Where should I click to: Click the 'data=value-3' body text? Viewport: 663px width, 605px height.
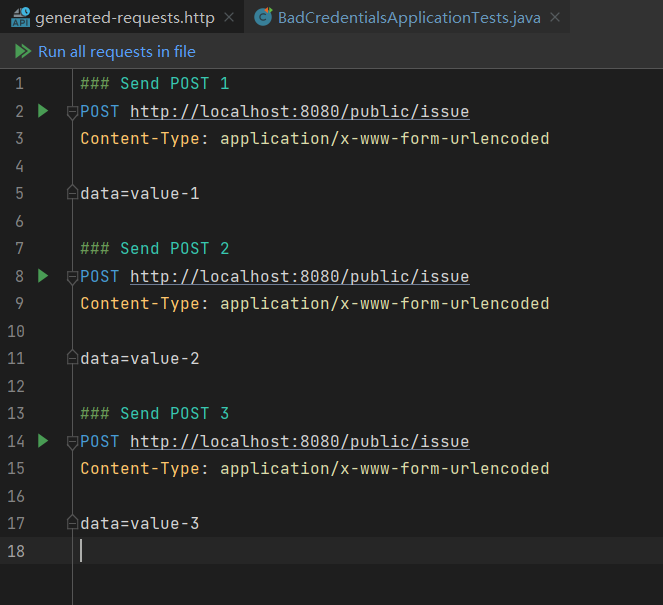pos(140,523)
